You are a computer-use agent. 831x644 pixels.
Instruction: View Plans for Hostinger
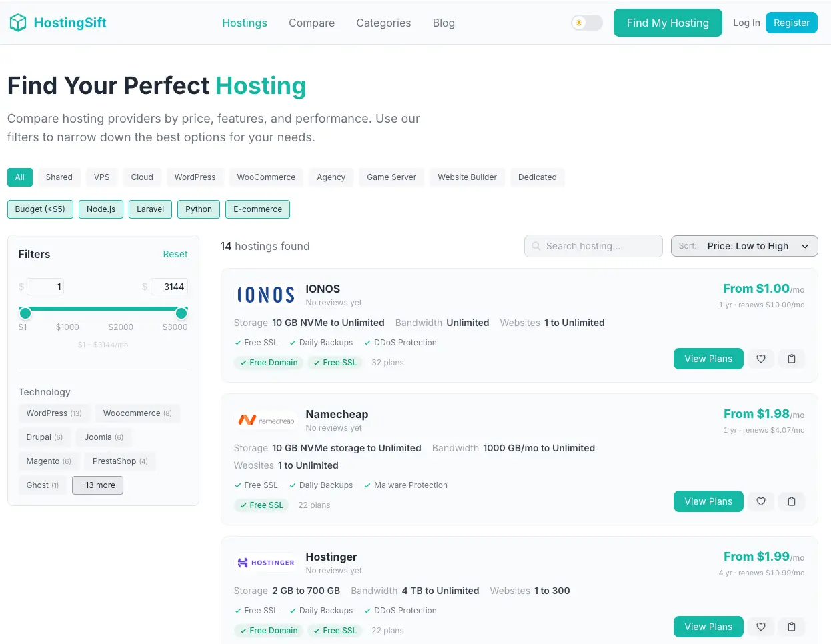tap(708, 627)
